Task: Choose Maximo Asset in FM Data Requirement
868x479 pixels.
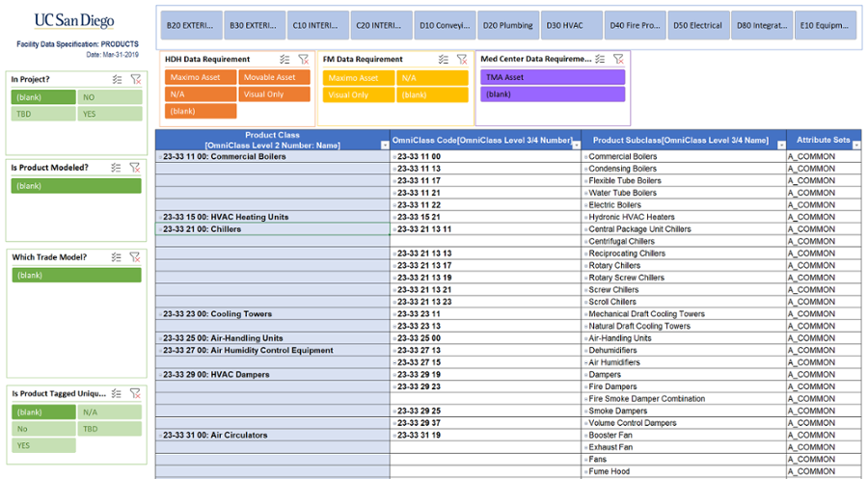Action: coord(359,78)
